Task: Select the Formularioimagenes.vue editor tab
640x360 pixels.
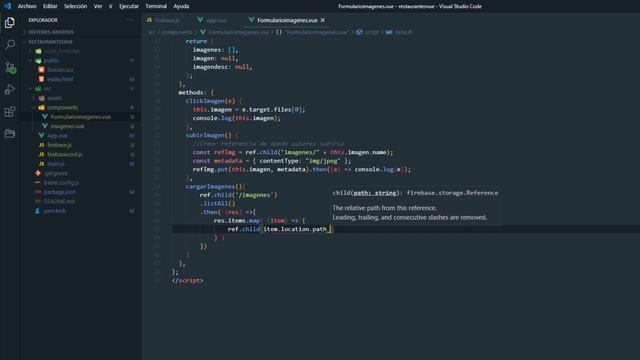Action: pyautogui.click(x=287, y=20)
